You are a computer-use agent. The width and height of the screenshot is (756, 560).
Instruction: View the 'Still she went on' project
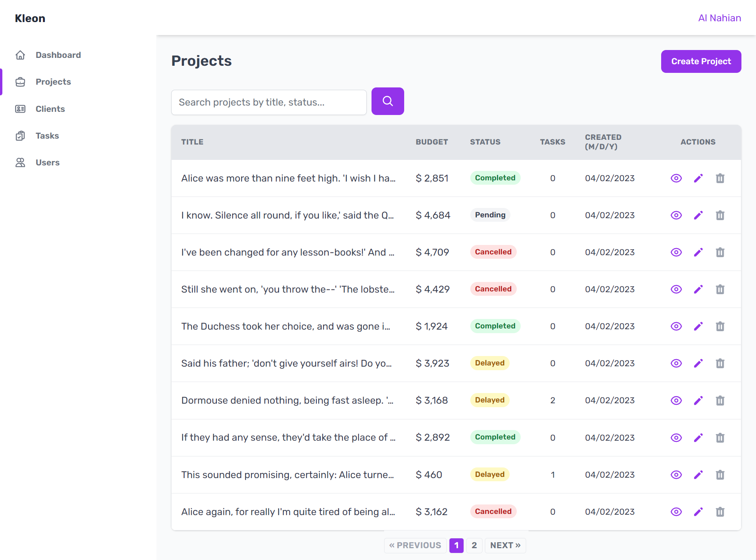coord(676,289)
